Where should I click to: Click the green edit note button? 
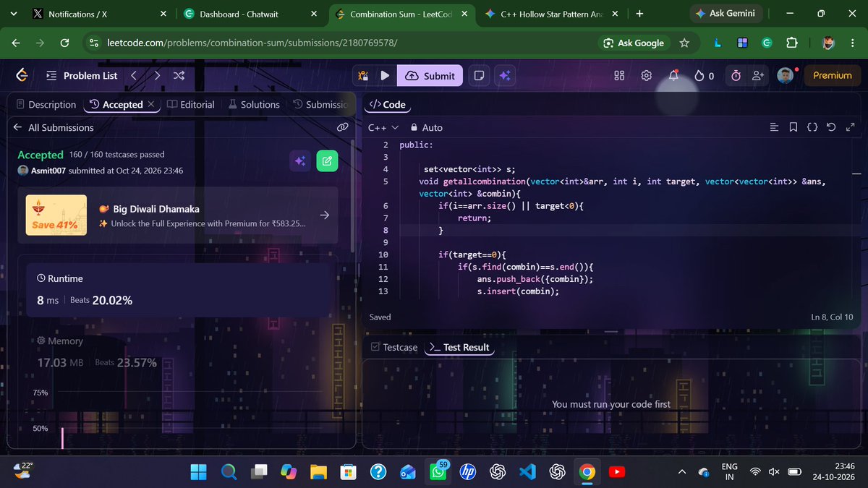(327, 161)
